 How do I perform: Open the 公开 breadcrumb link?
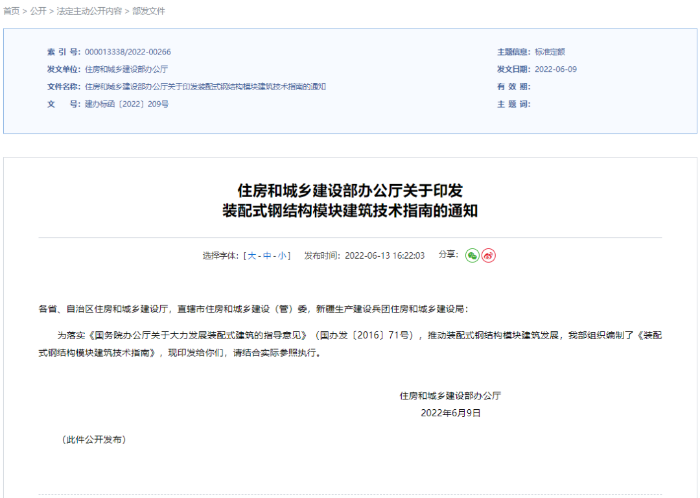36,11
